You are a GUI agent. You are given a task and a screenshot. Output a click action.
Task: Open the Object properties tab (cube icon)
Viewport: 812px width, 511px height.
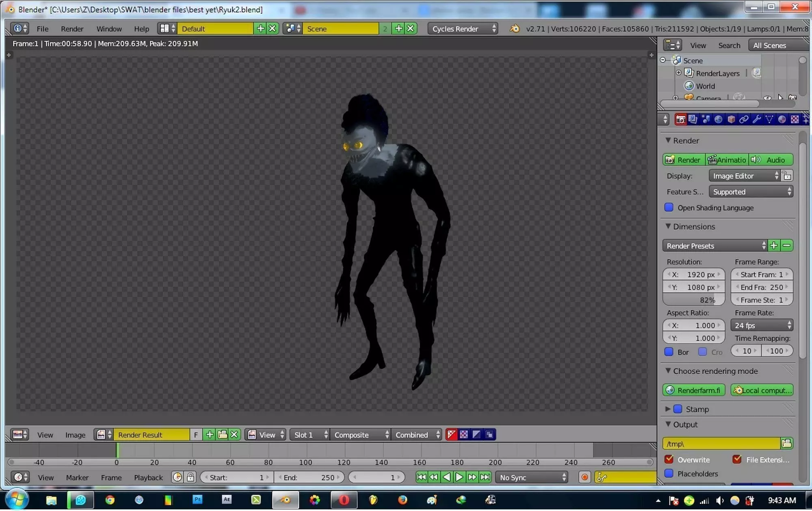(731, 119)
